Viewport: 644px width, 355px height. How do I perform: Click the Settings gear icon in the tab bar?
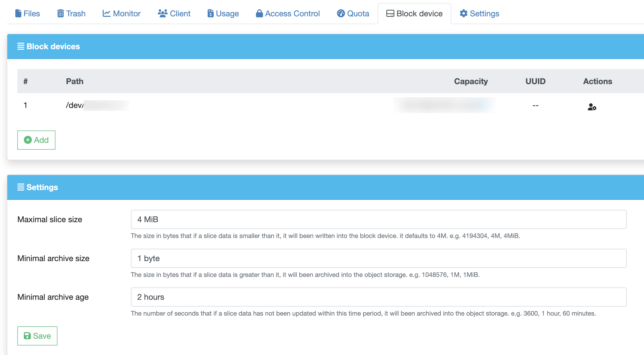pos(464,14)
